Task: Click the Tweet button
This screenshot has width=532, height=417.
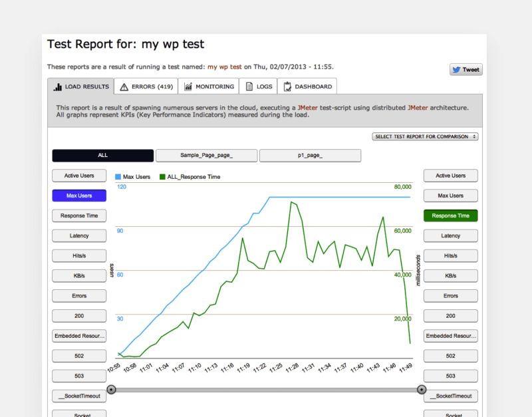Action: (466, 70)
